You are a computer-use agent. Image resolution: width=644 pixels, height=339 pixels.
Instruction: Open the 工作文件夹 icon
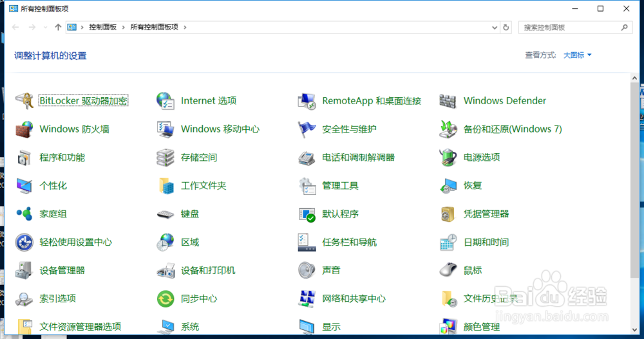166,186
